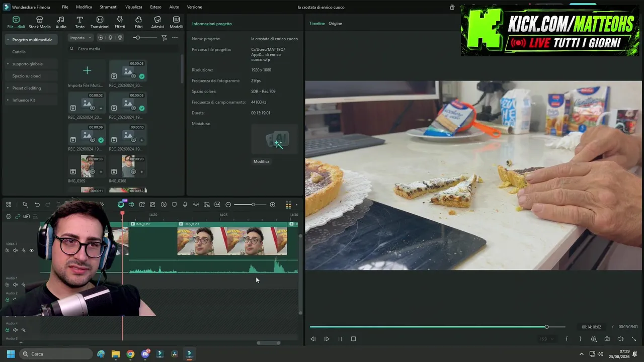Click the mark in bracket button
The width and height of the screenshot is (644, 362).
[567, 339]
